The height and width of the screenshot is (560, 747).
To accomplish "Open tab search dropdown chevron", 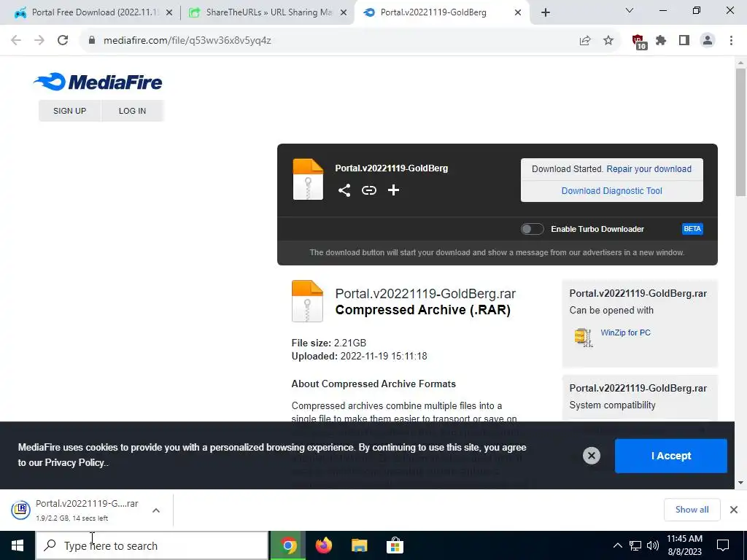I will [629, 10].
